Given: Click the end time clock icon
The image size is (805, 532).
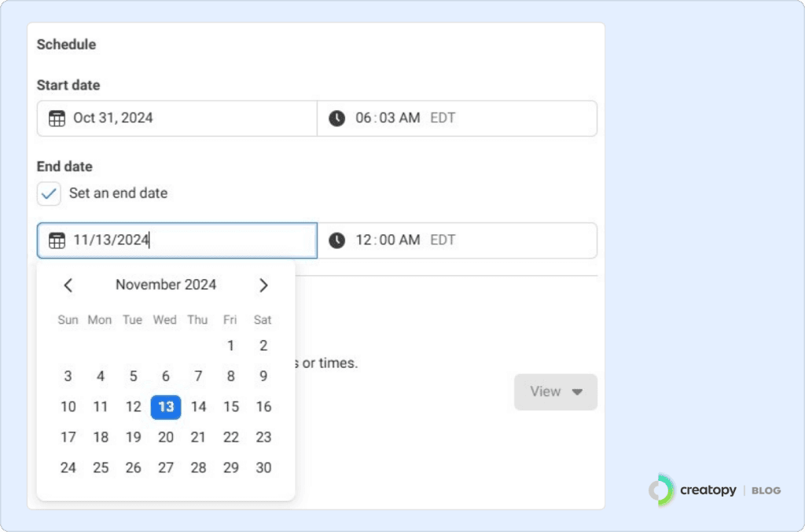Looking at the screenshot, I should [x=336, y=240].
